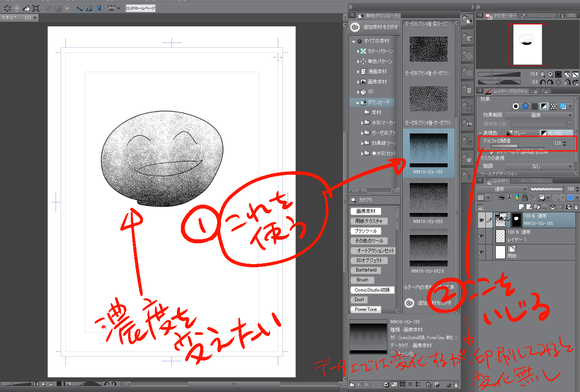Viewport: 580px width, 392px height.
Task: Click the 用紙テクスチャ tag button
Action: [369, 221]
